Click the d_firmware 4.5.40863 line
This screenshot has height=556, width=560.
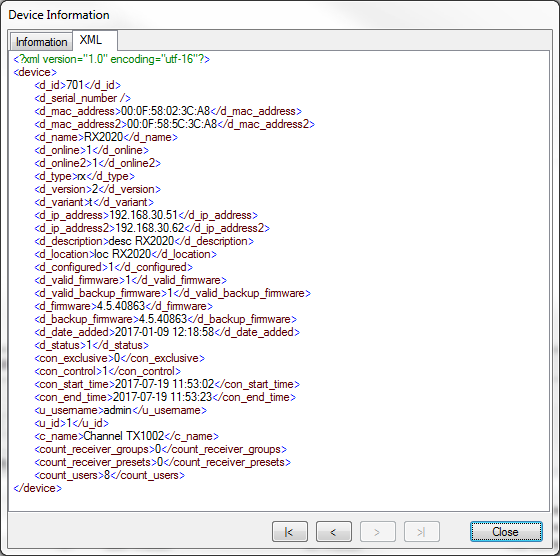[x=123, y=306]
